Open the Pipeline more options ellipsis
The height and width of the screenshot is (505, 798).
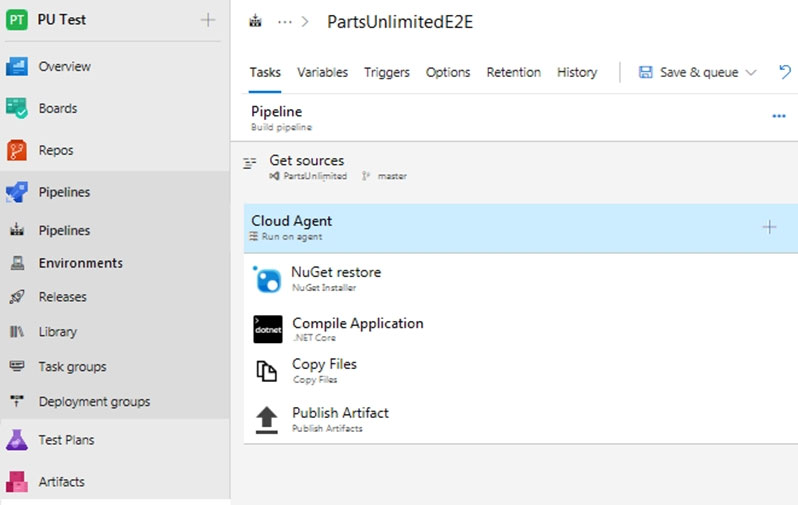click(x=779, y=117)
